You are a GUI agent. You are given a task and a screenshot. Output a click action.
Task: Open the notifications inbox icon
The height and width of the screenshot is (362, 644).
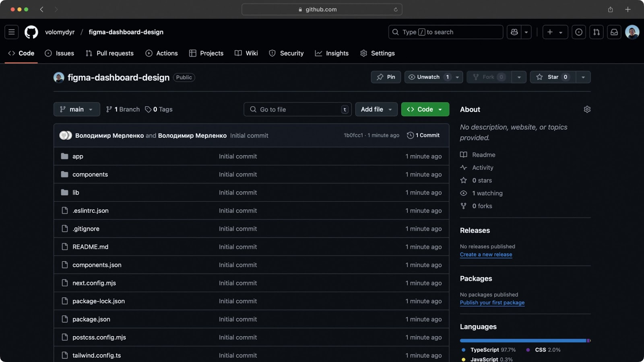(614, 32)
